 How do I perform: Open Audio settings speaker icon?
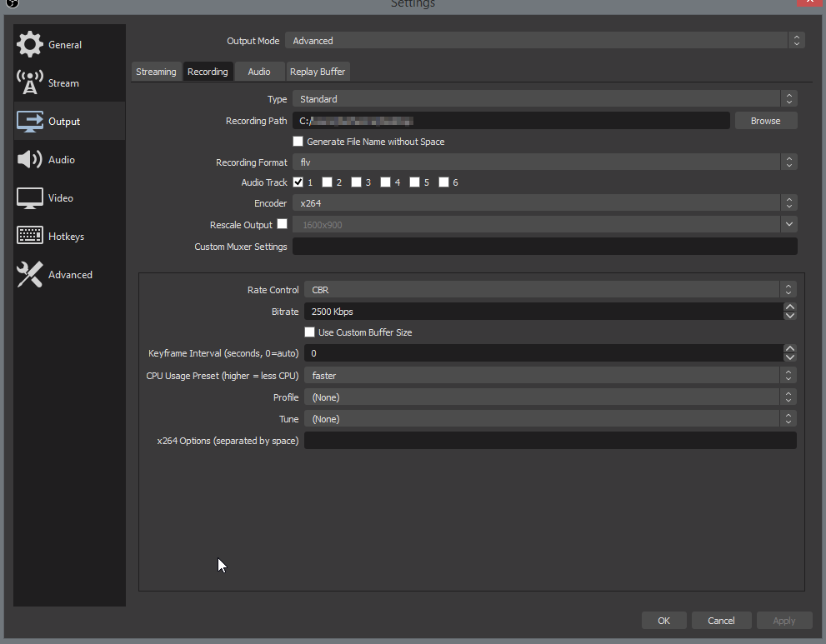point(30,160)
